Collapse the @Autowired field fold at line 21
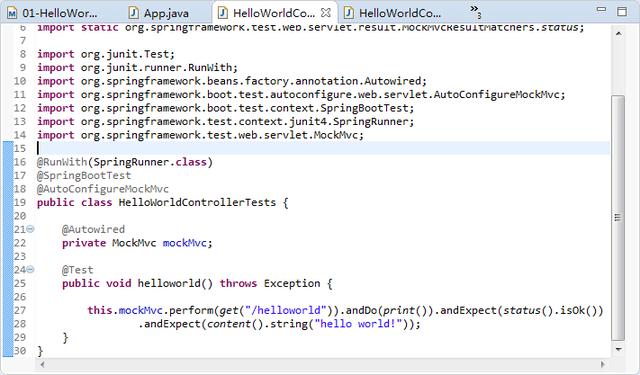The image size is (640, 375). click(30, 229)
